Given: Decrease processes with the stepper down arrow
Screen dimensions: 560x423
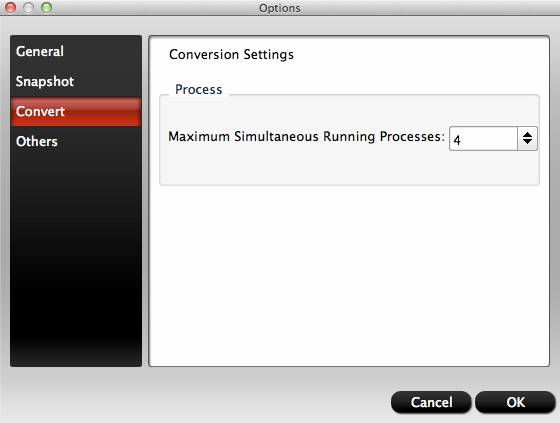Looking at the screenshot, I should [x=528, y=142].
